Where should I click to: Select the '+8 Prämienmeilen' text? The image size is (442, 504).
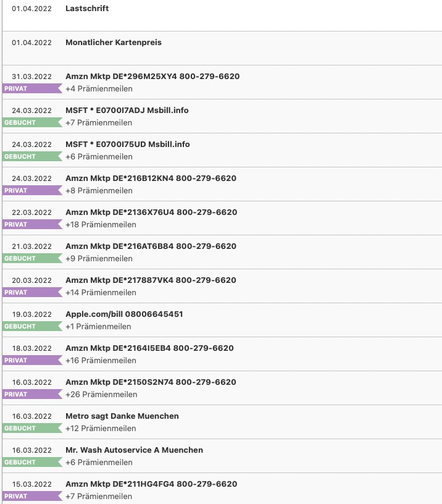point(99,191)
